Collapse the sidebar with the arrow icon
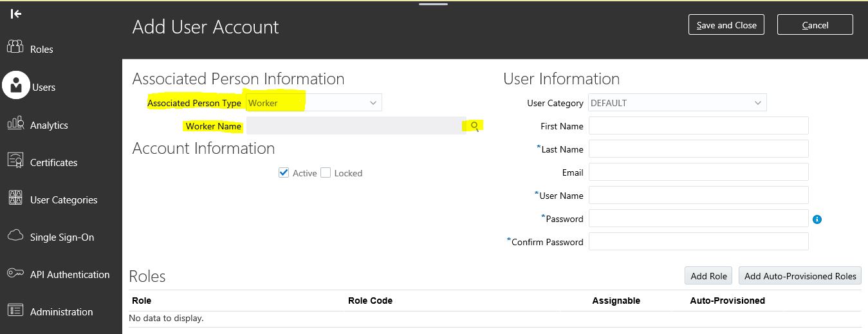This screenshot has height=334, width=868. (16, 14)
